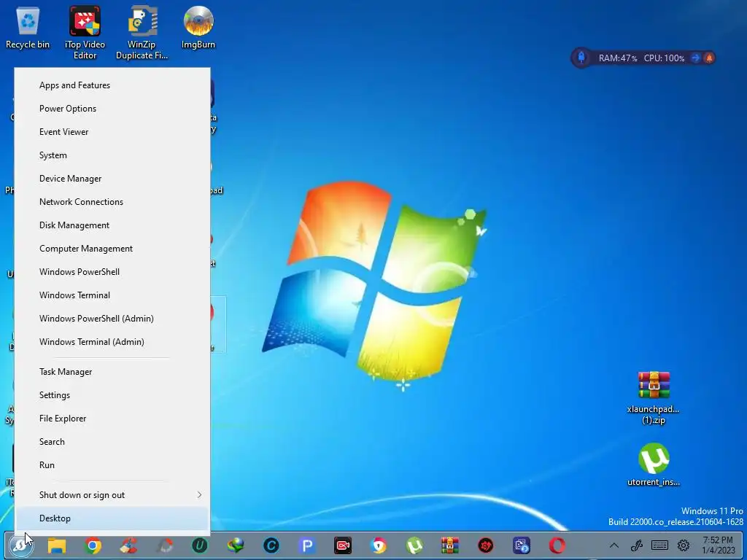
Task: Open the Run dialog entry
Action: (x=112, y=465)
